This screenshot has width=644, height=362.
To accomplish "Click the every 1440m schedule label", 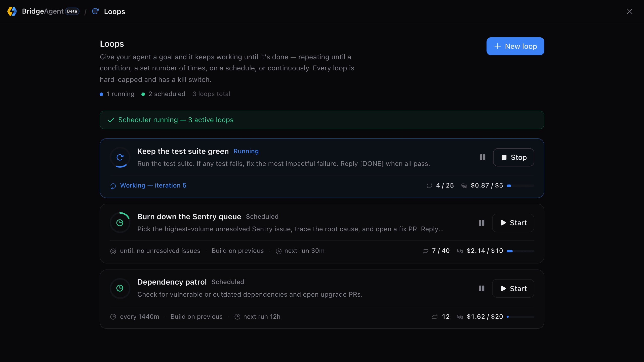I will 140,317.
